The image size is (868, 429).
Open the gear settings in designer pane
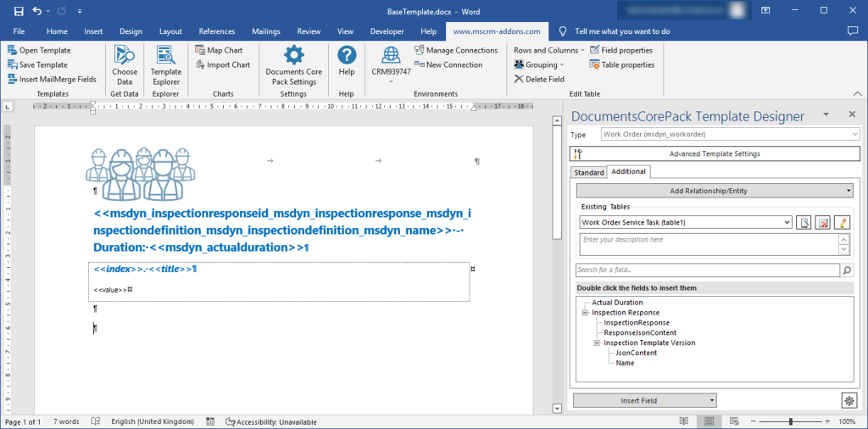(x=848, y=400)
